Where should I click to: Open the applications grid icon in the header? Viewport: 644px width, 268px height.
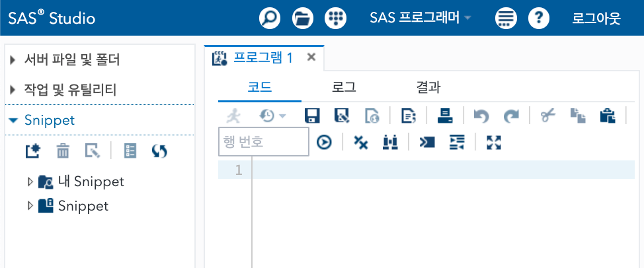pyautogui.click(x=335, y=18)
